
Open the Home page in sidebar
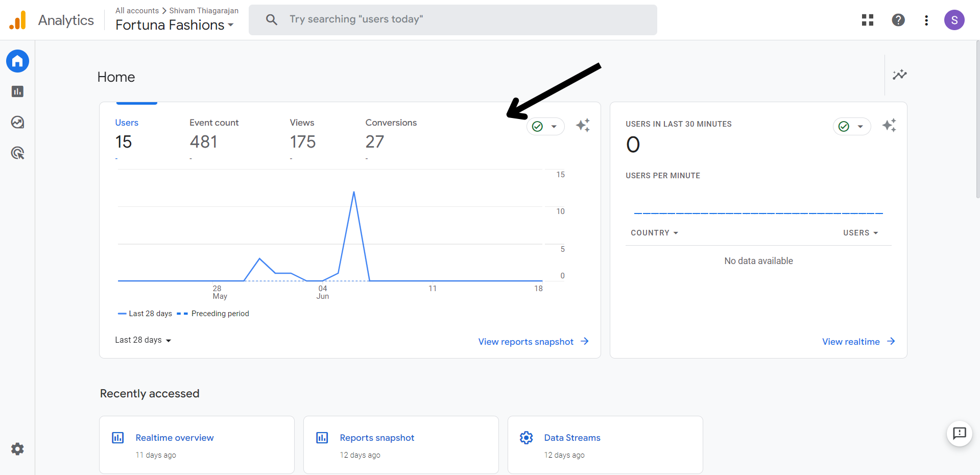click(x=17, y=61)
